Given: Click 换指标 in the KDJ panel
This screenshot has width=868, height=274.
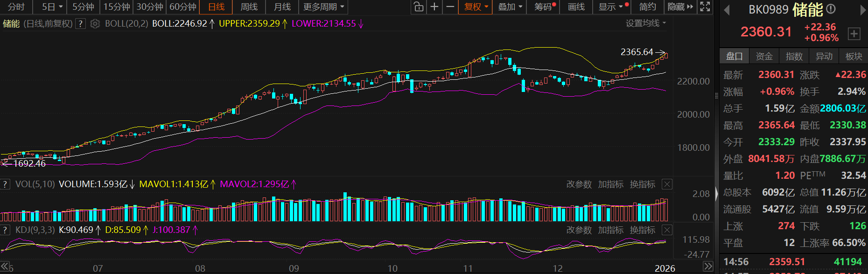Looking at the screenshot, I should pyautogui.click(x=642, y=230).
